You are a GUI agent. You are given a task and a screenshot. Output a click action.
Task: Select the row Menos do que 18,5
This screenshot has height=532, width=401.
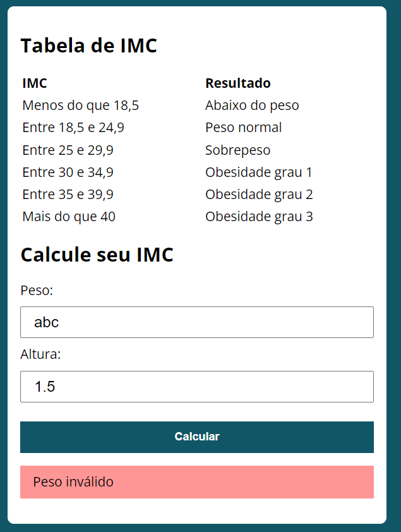coord(81,105)
